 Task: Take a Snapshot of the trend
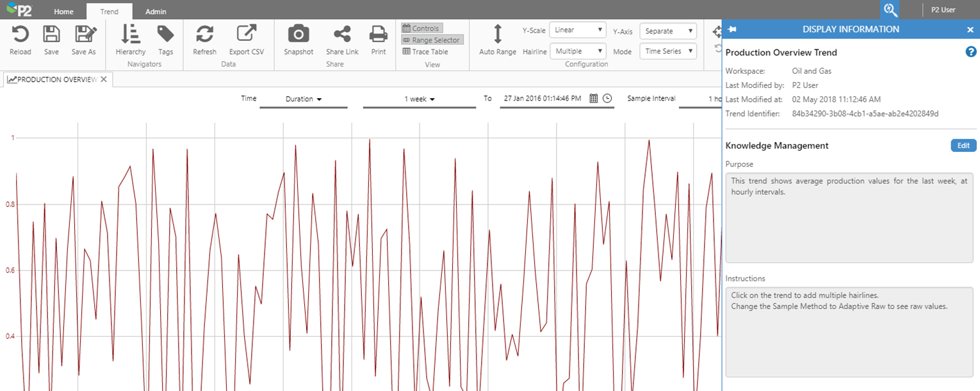point(298,35)
